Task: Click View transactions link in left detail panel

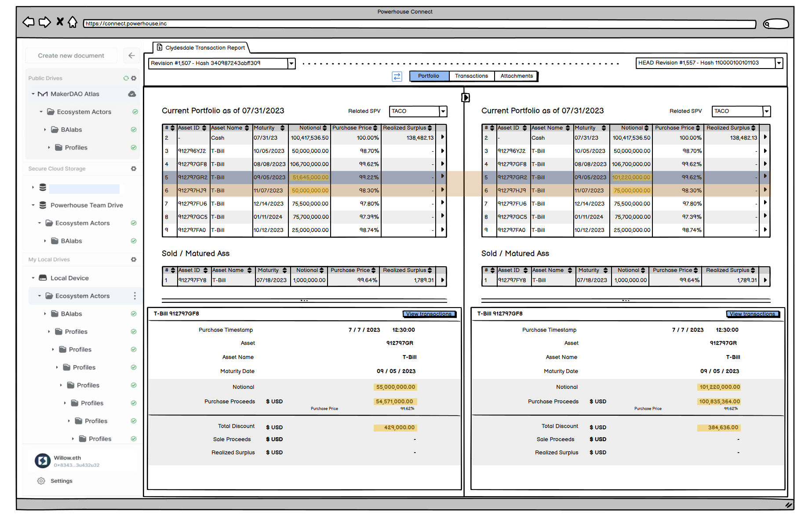Action: (x=429, y=314)
